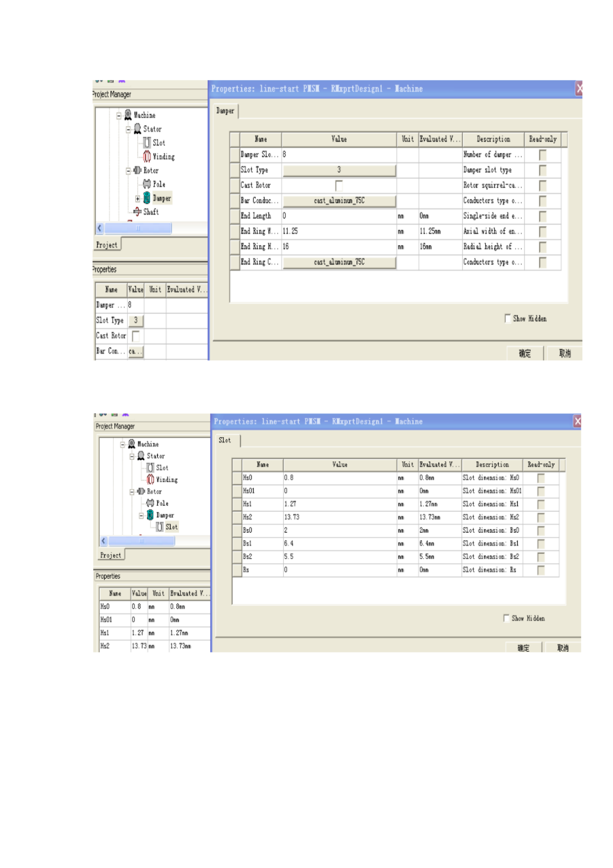The height and width of the screenshot is (868, 613).
Task: Toggle Cast Rotor checkbox in upper Properties panel
Action: tap(136, 336)
